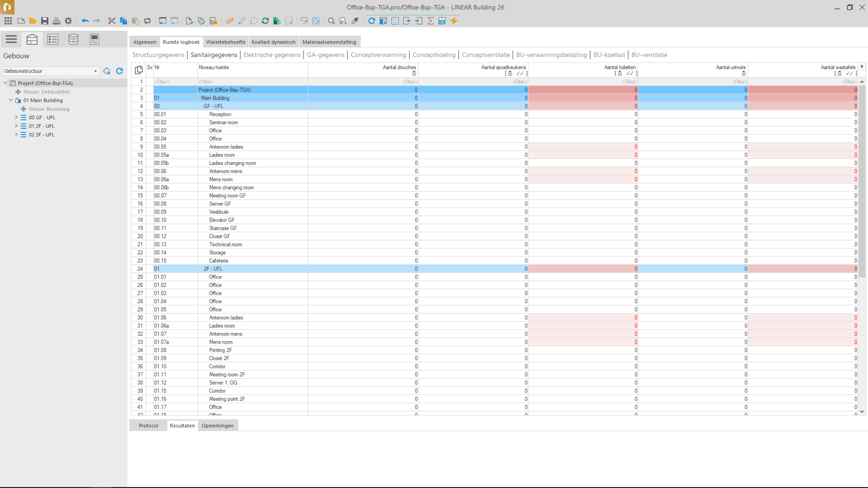Click the Niveau/ruimte filter field

tap(252, 82)
